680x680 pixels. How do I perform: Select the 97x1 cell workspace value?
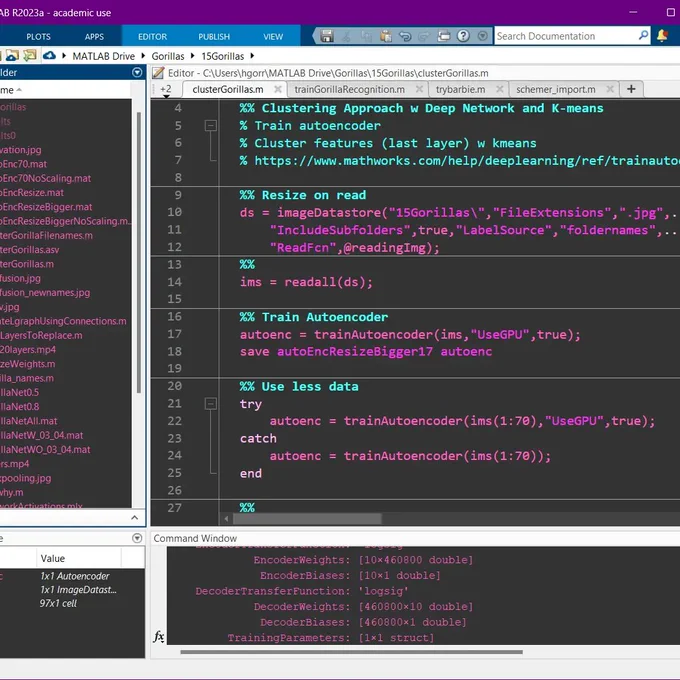[58, 603]
